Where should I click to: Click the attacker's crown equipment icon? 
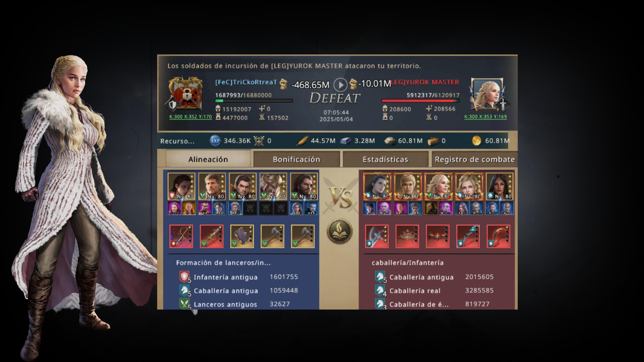coord(407,236)
